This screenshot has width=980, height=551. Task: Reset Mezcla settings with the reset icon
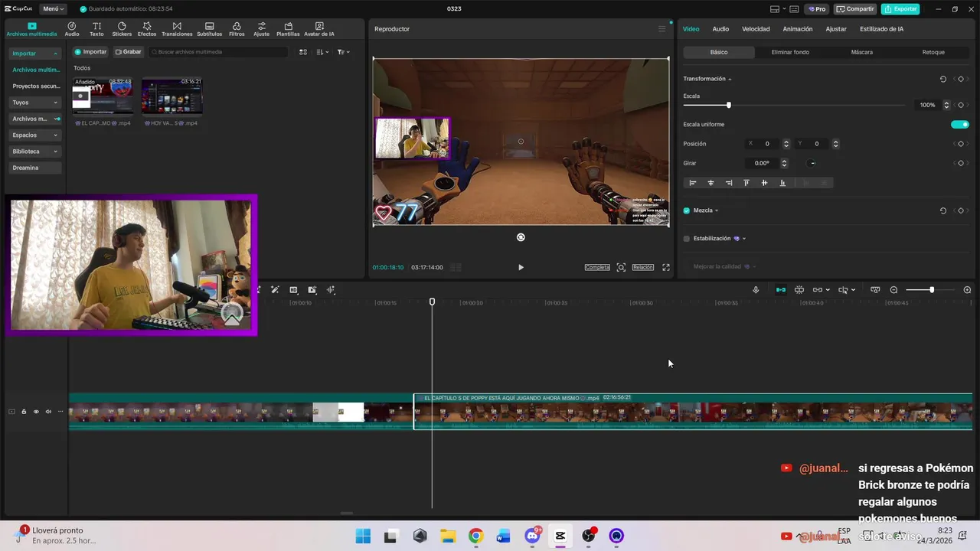pos(943,210)
